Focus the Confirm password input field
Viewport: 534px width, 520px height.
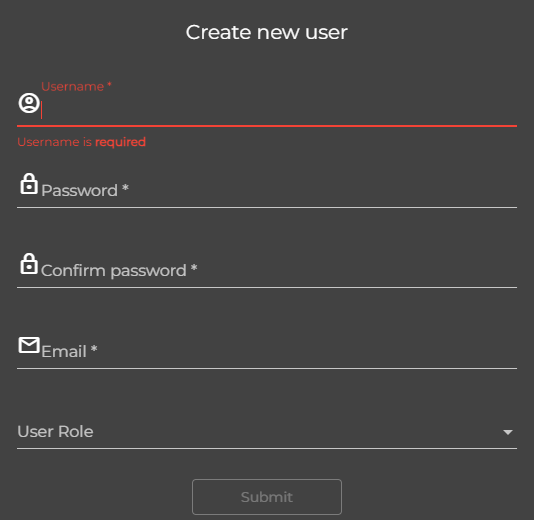point(278,271)
